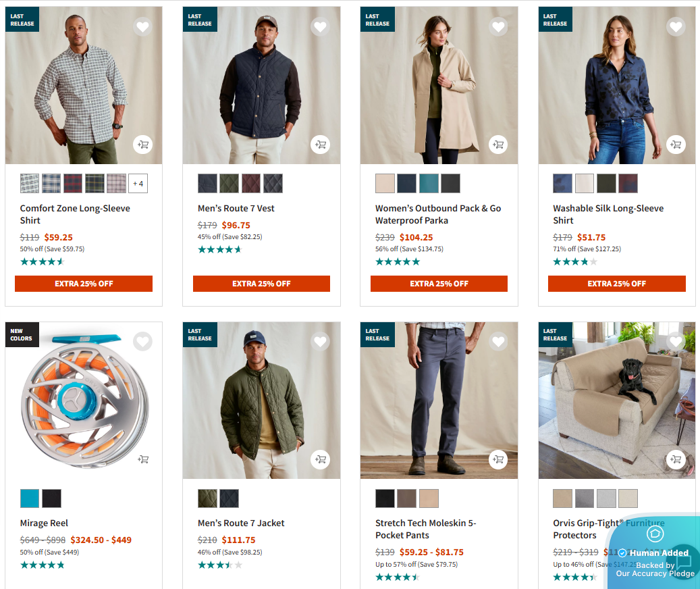Quick add Furniture Protectors to cart
This screenshot has height=589, width=700.
point(676,459)
